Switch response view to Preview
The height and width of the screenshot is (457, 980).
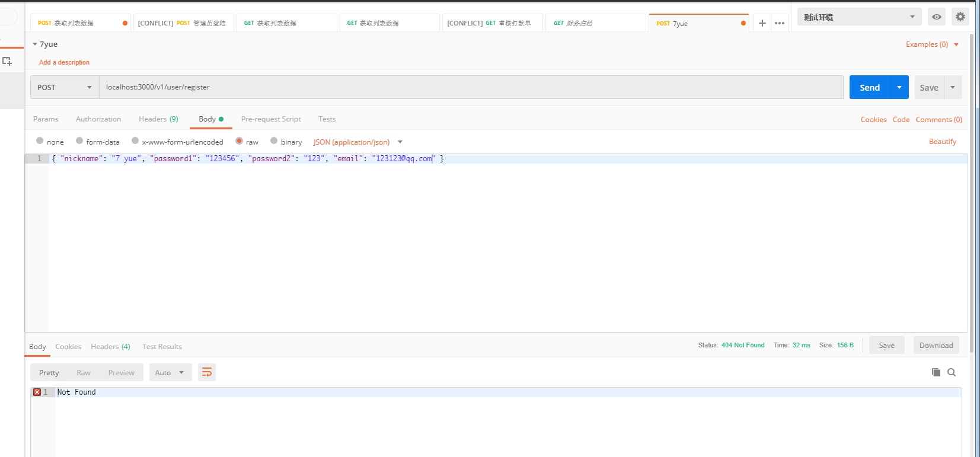coord(122,372)
